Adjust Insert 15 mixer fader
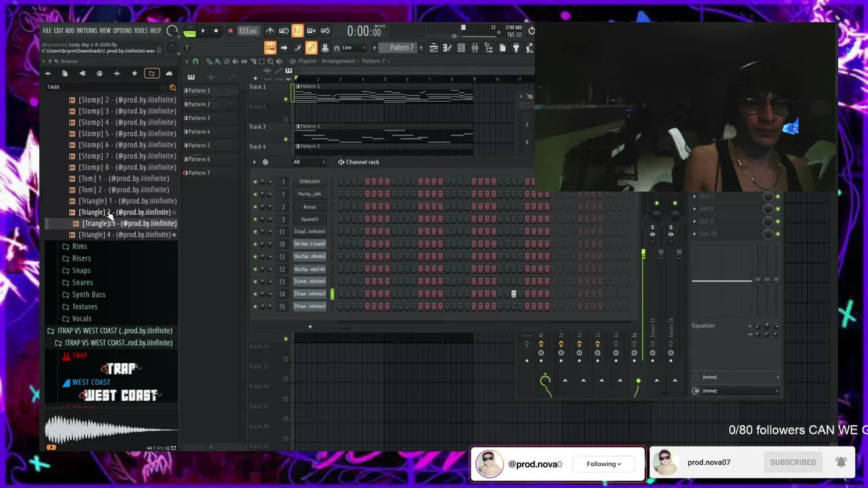Screen dimensions: 868x488 click(x=661, y=253)
